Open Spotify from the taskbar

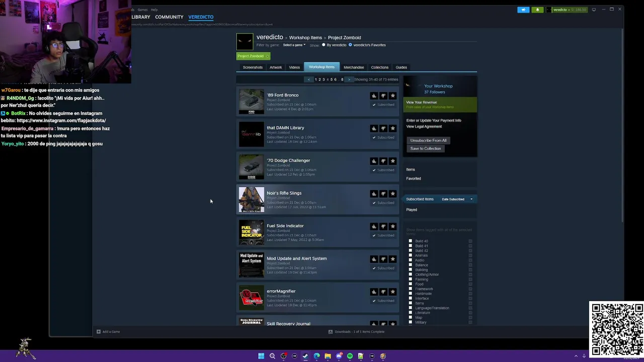(x=350, y=356)
